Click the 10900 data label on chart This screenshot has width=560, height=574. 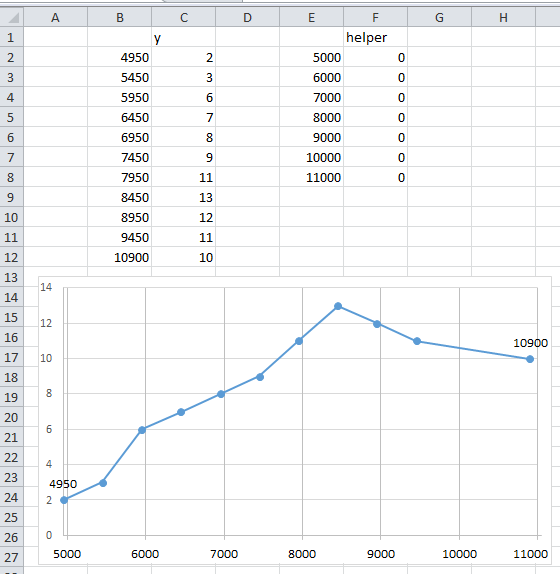530,343
